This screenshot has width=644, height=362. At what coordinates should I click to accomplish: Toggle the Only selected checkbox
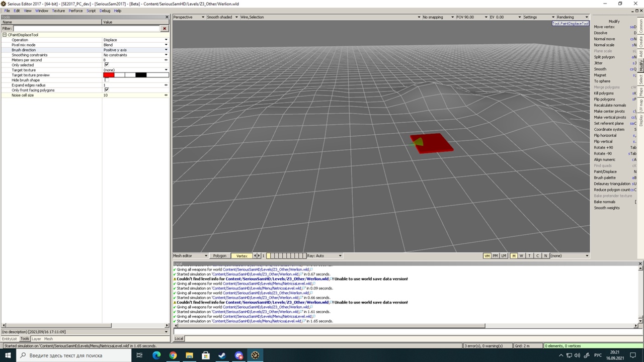106,65
